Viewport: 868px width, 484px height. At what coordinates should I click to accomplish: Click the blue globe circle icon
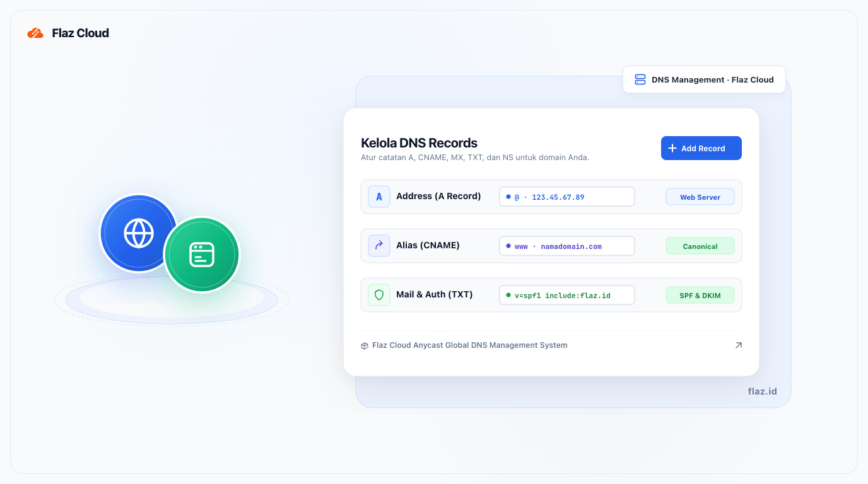[139, 233]
